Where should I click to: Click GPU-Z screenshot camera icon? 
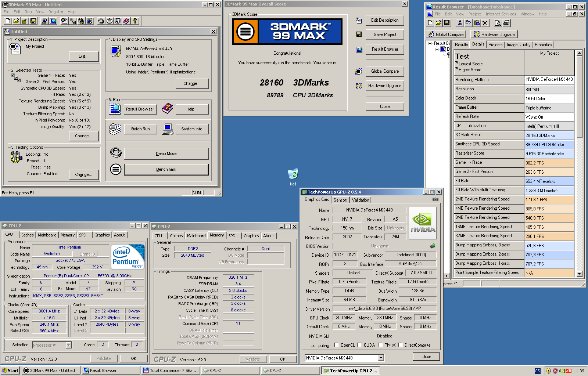(x=435, y=199)
